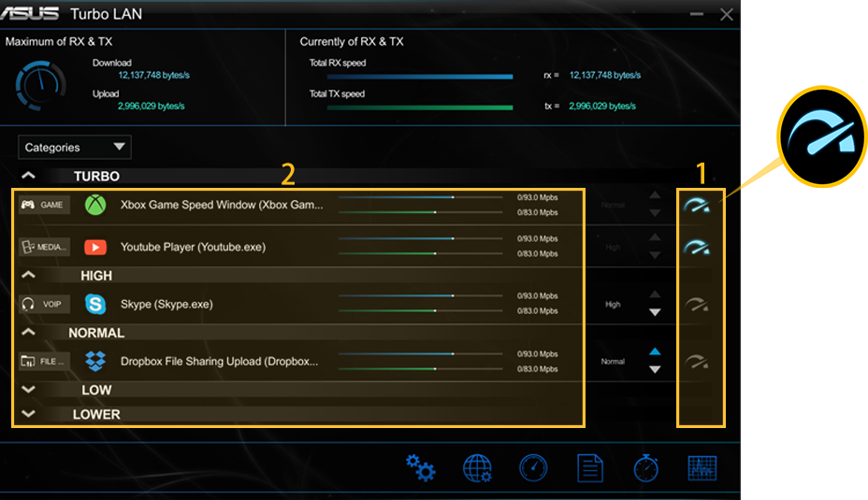Expand the LOW priority group
This screenshot has width=868, height=500.
click(x=28, y=390)
